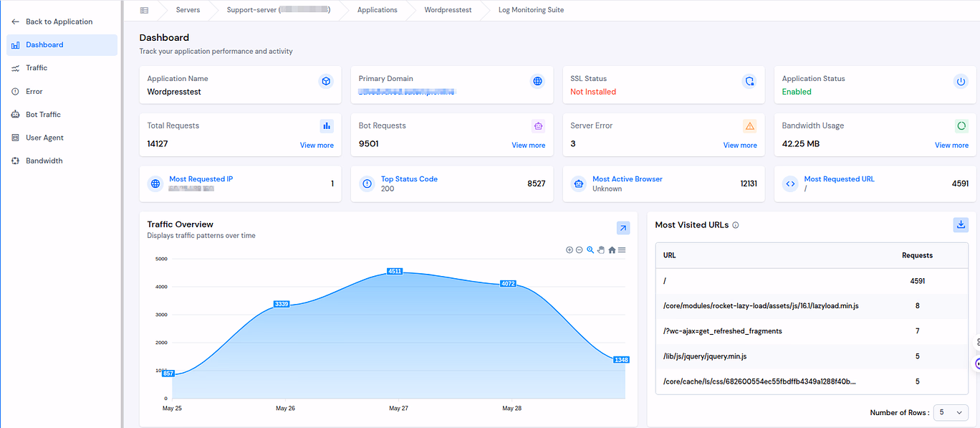Click the 857 data point label
The height and width of the screenshot is (428, 980).
168,374
